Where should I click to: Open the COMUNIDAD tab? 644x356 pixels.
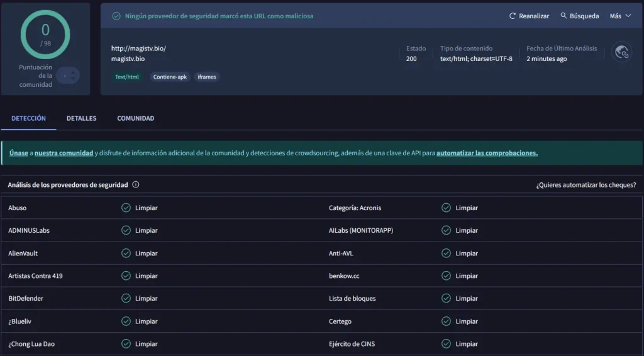[x=136, y=118]
